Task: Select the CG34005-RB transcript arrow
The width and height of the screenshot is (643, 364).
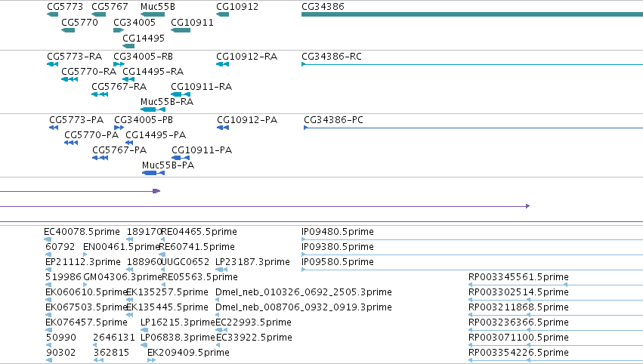Action: 119,64
